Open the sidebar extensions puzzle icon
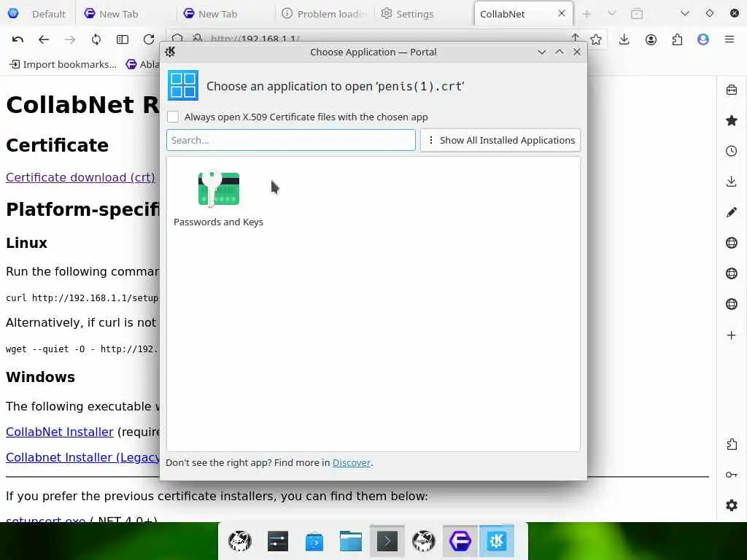747x560 pixels. click(732, 444)
